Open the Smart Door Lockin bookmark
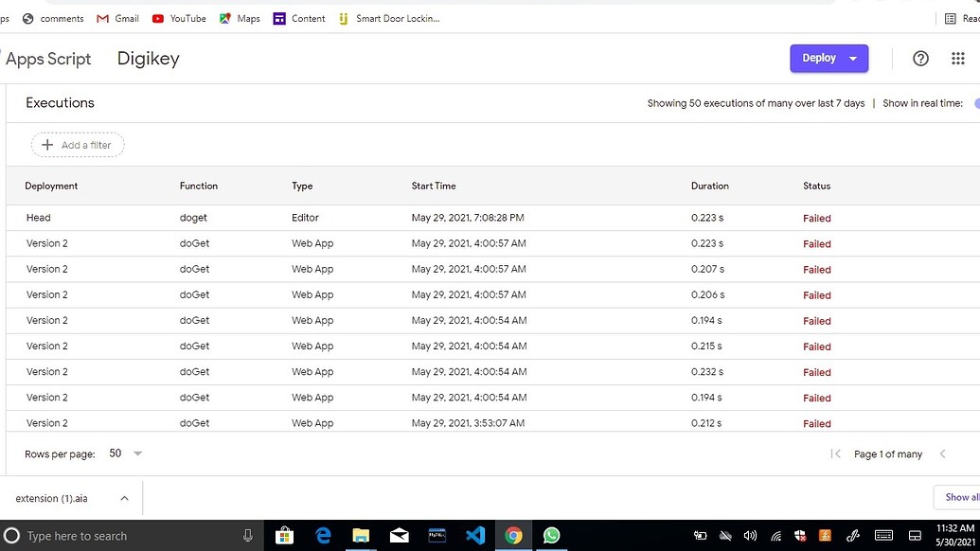The height and width of the screenshot is (551, 980). coord(389,19)
